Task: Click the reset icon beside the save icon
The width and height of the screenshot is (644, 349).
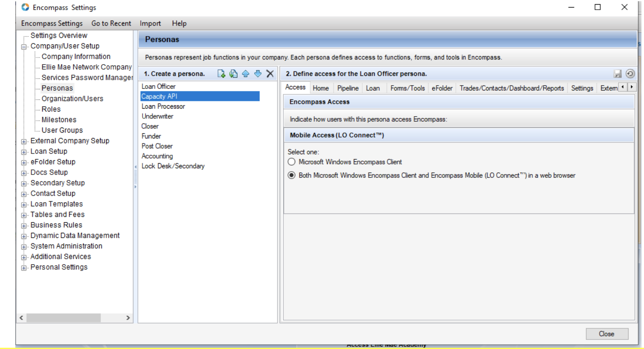Action: (x=630, y=74)
